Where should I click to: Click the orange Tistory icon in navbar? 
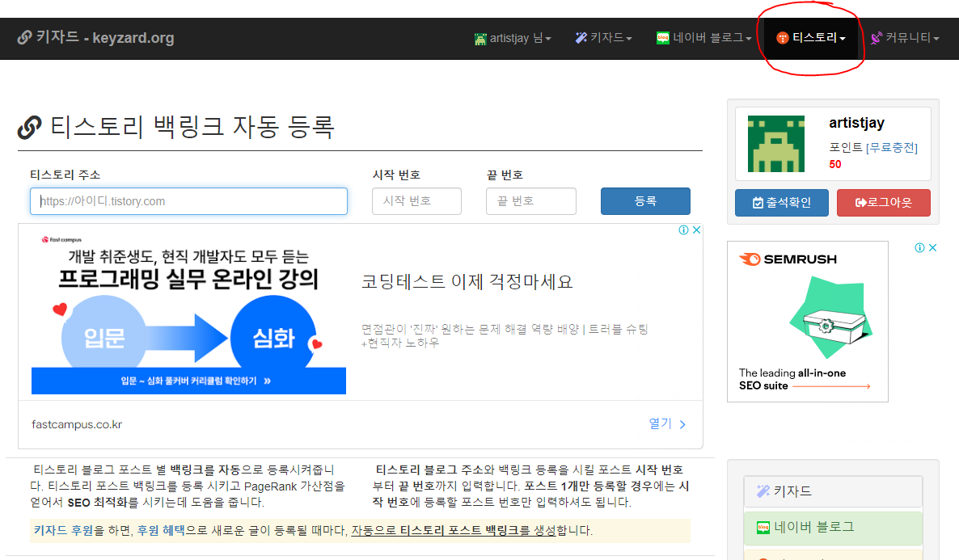(x=782, y=38)
